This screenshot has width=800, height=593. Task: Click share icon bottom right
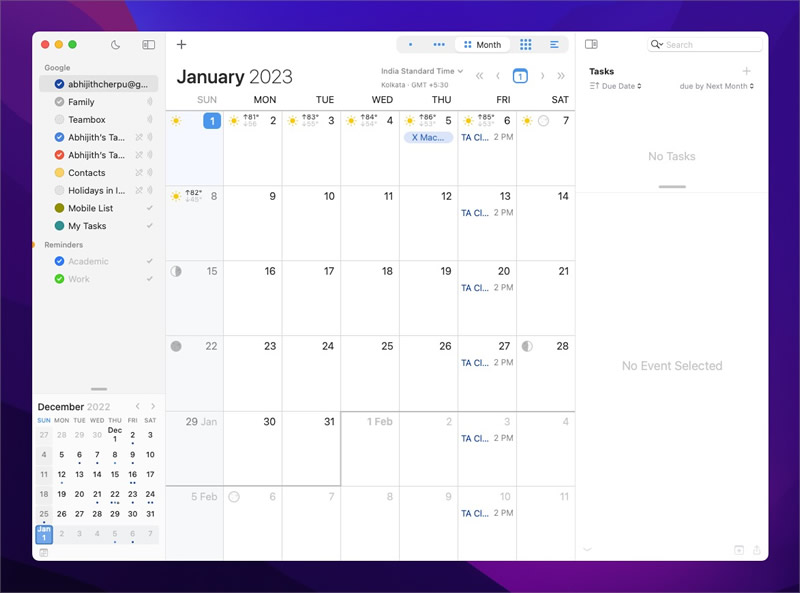(x=757, y=550)
